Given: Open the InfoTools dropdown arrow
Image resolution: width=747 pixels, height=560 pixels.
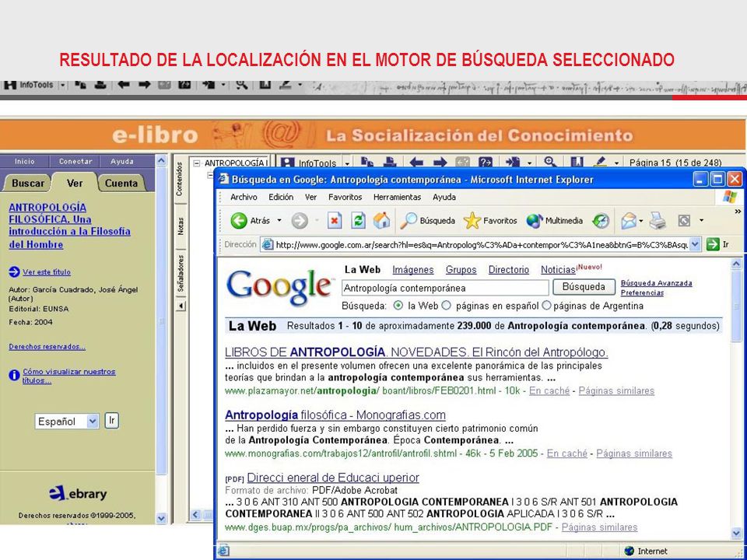Looking at the screenshot, I should 347,163.
